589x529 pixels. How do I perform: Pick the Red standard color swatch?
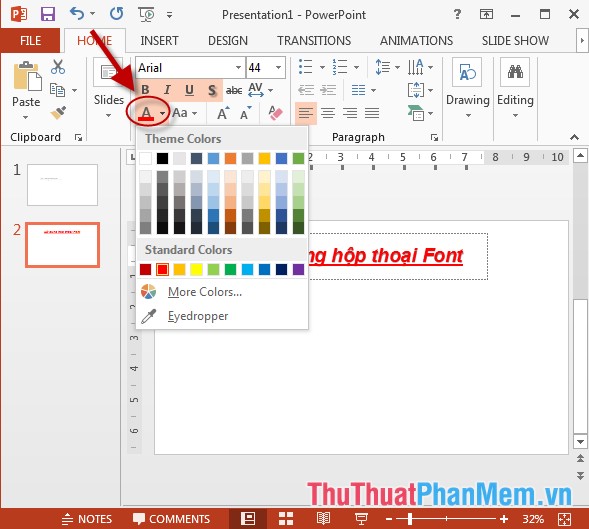(x=162, y=269)
